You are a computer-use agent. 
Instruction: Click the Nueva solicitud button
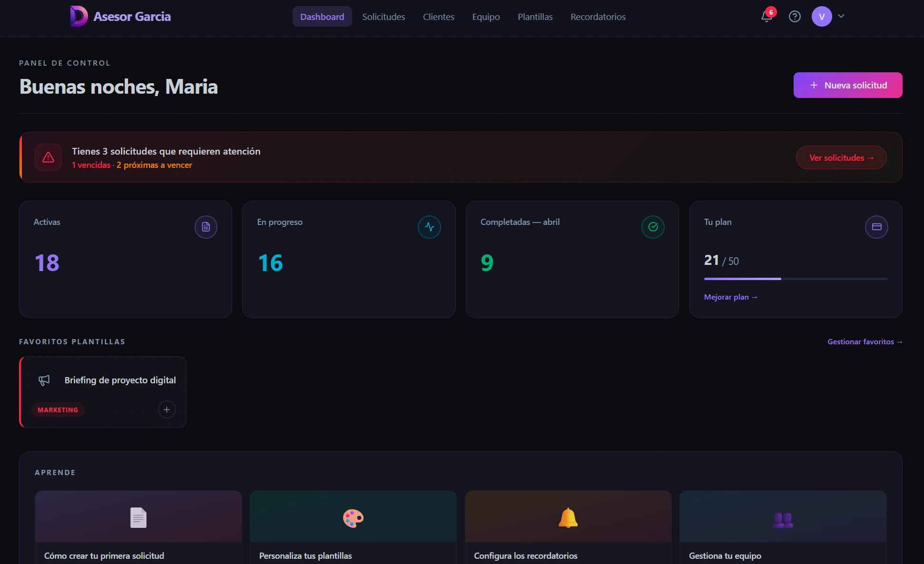tap(848, 85)
